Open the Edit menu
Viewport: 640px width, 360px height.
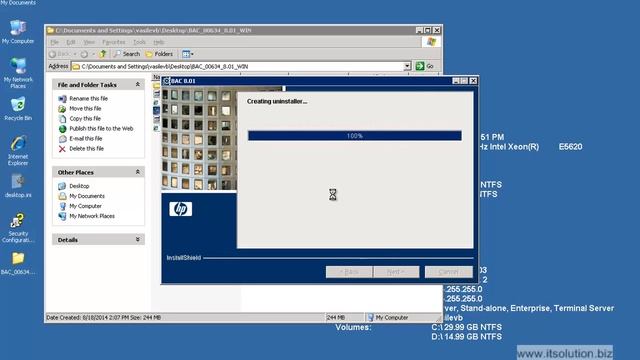[x=71, y=42]
